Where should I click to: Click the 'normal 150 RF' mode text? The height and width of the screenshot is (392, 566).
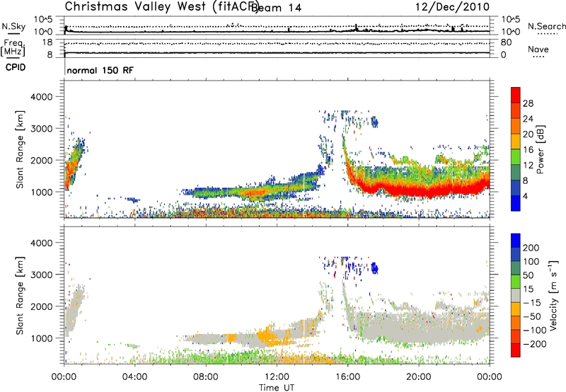(100, 70)
